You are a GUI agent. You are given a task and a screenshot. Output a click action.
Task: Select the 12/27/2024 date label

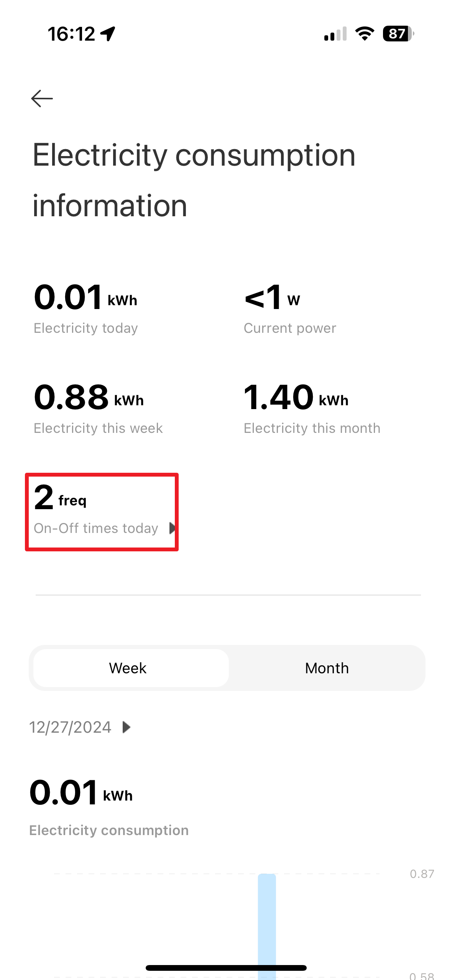click(71, 727)
